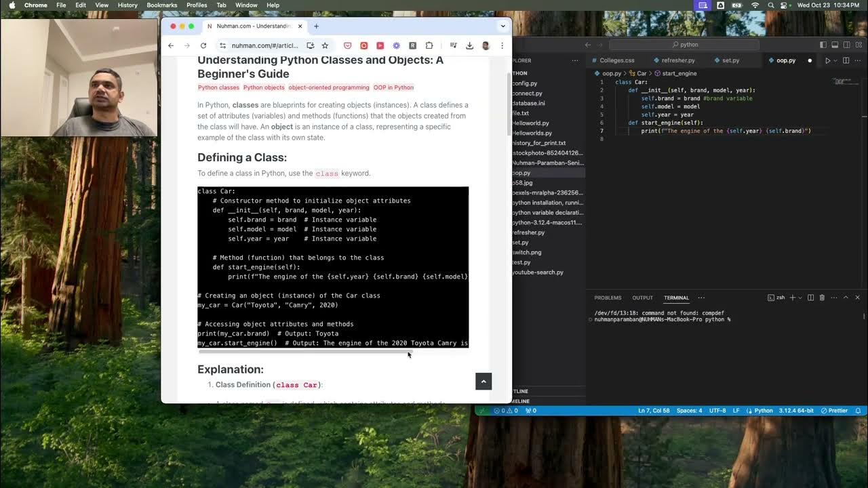The height and width of the screenshot is (488, 868).
Task: Click the 'Python classes' tag link
Action: 218,87
